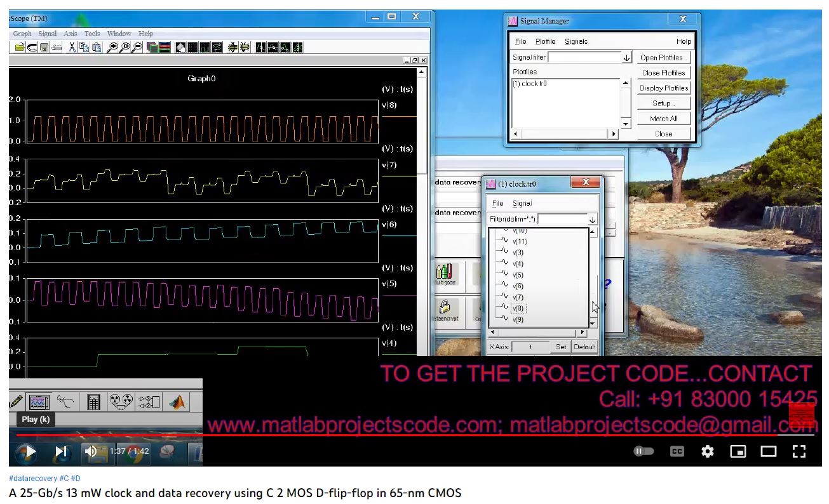The height and width of the screenshot is (504, 829).
Task: Play the YouTube video
Action: tap(30, 451)
